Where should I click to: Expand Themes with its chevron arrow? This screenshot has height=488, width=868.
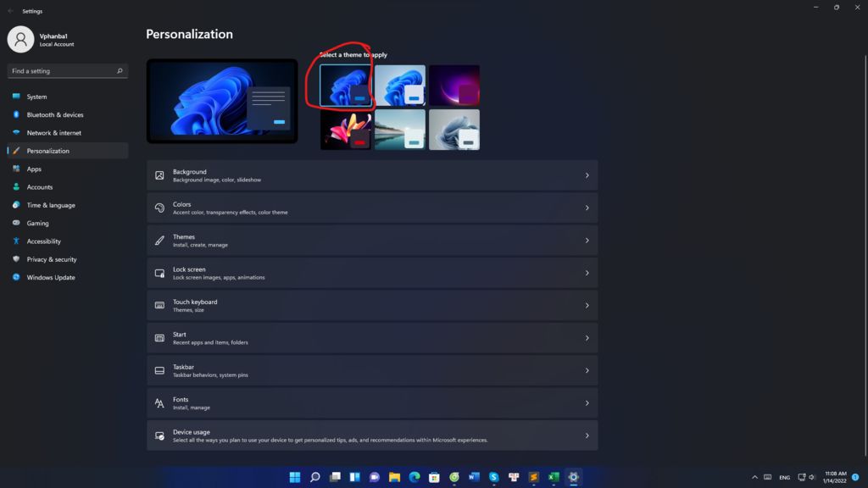587,241
